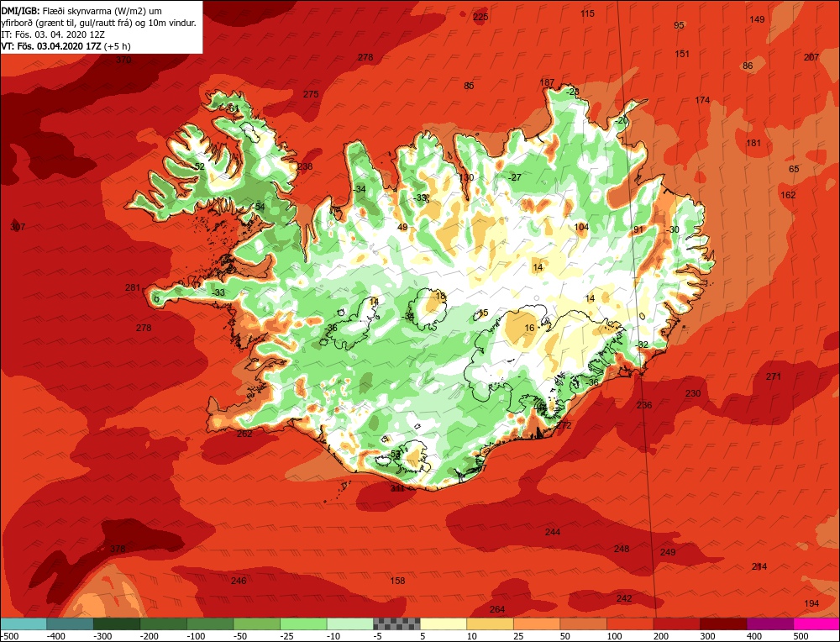Select the legend swatch between 100 and 200
Viewport: 840px width, 642px height.
630,624
